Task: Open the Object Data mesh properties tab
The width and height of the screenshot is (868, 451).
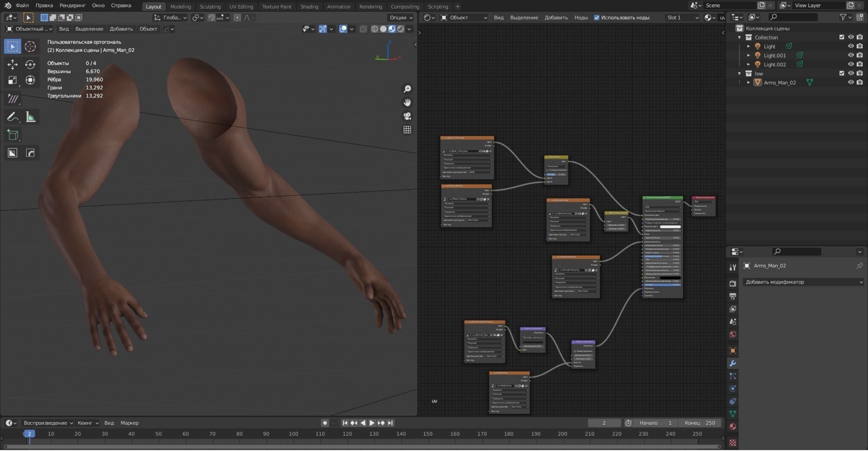Action: [733, 414]
